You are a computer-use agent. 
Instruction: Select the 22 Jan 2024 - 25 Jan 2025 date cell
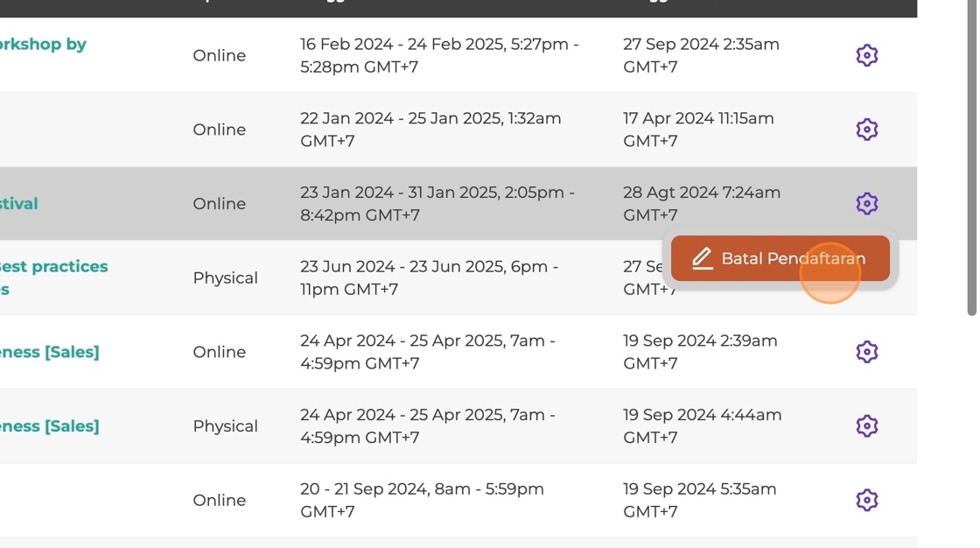tap(430, 130)
